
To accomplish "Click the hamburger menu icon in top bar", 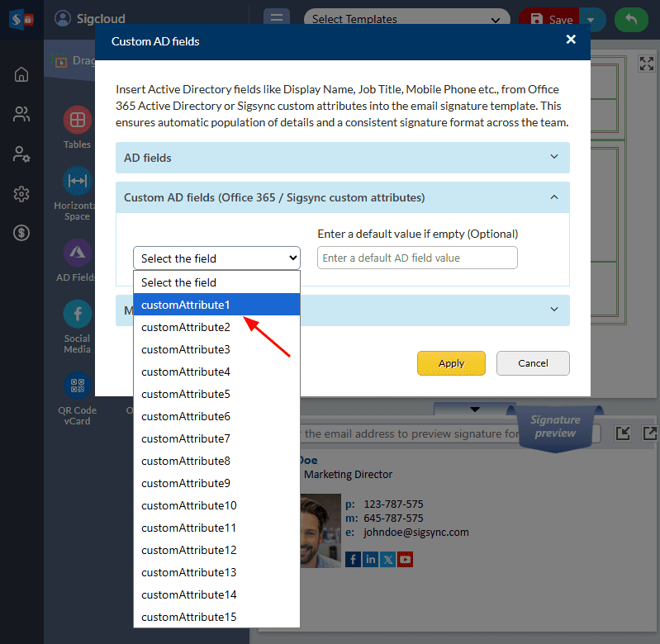I will 276,20.
